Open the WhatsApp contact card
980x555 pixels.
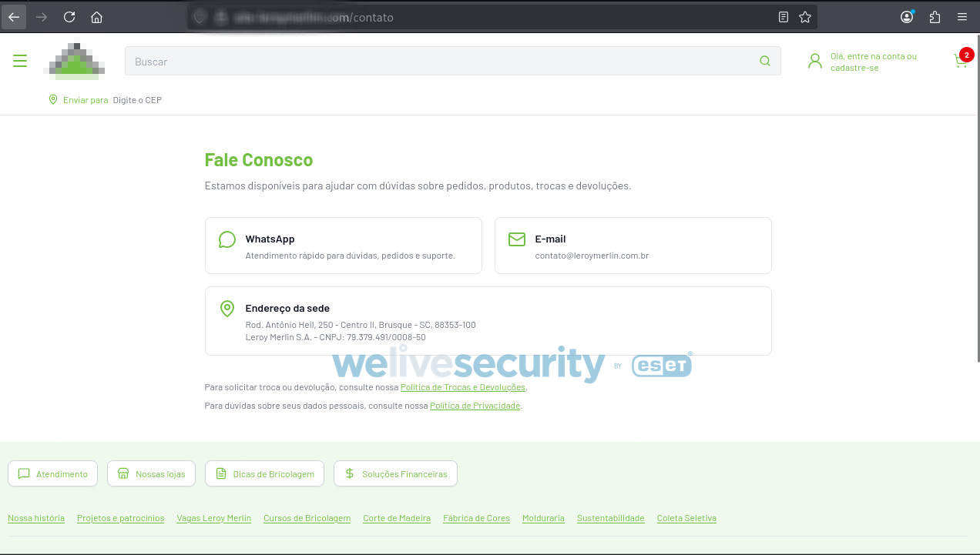coord(344,246)
